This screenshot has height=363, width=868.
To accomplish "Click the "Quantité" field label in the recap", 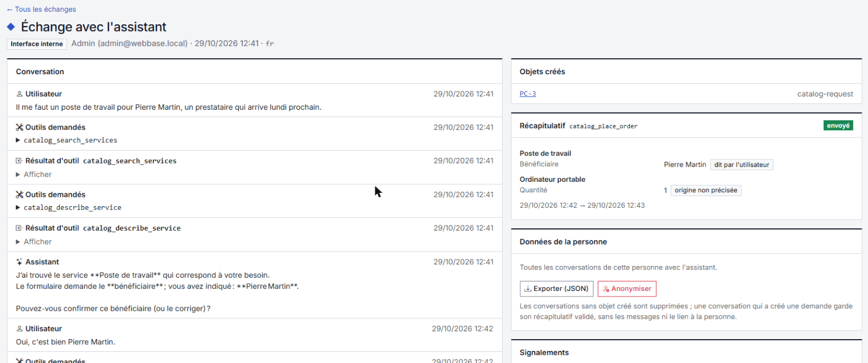I will [533, 190].
